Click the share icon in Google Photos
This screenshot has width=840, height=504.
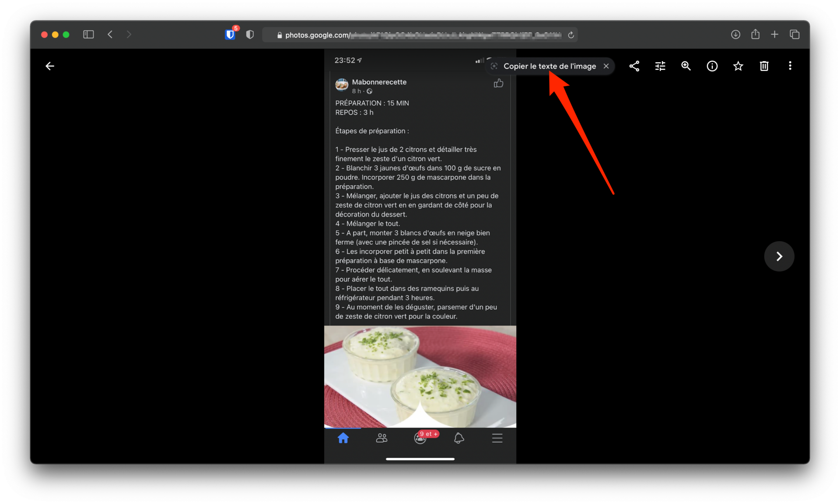point(634,66)
